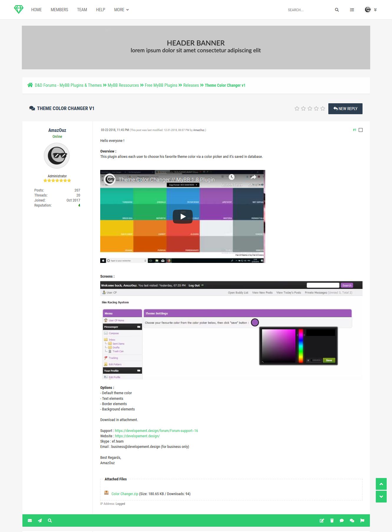This screenshot has height=532, width=392.
Task: Click AmazOuz in last modified note
Action: pyautogui.click(x=199, y=130)
